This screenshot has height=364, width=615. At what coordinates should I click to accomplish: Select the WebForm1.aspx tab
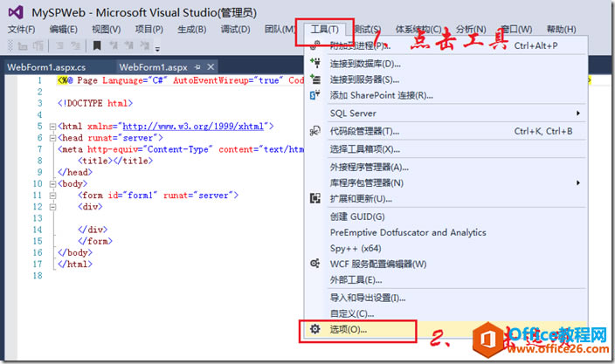click(154, 67)
